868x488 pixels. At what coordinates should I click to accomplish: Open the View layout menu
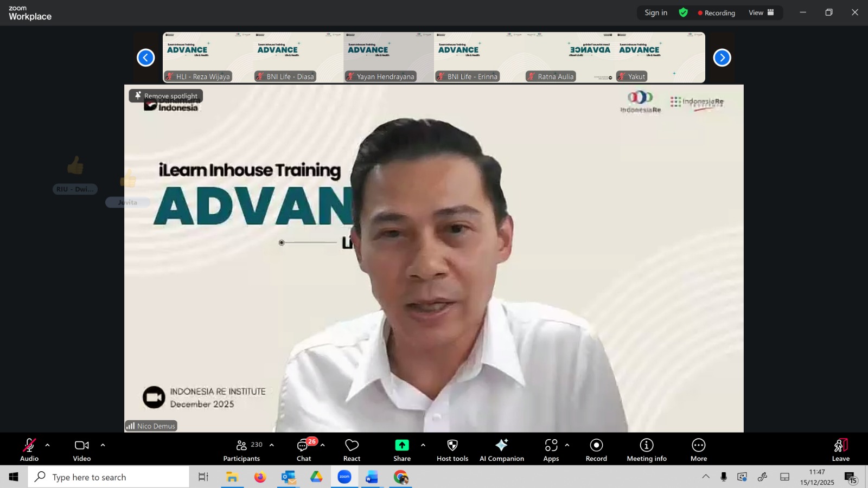[761, 12]
